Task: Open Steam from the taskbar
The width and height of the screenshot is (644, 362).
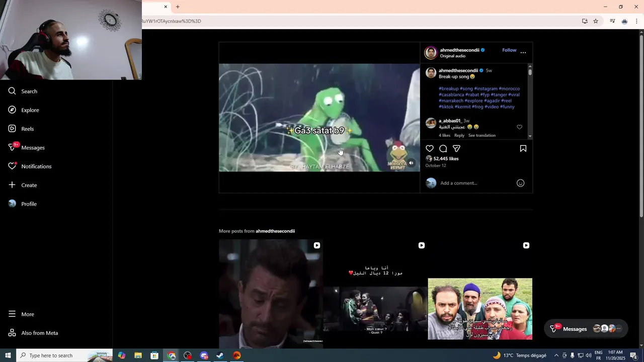Action: point(220,355)
